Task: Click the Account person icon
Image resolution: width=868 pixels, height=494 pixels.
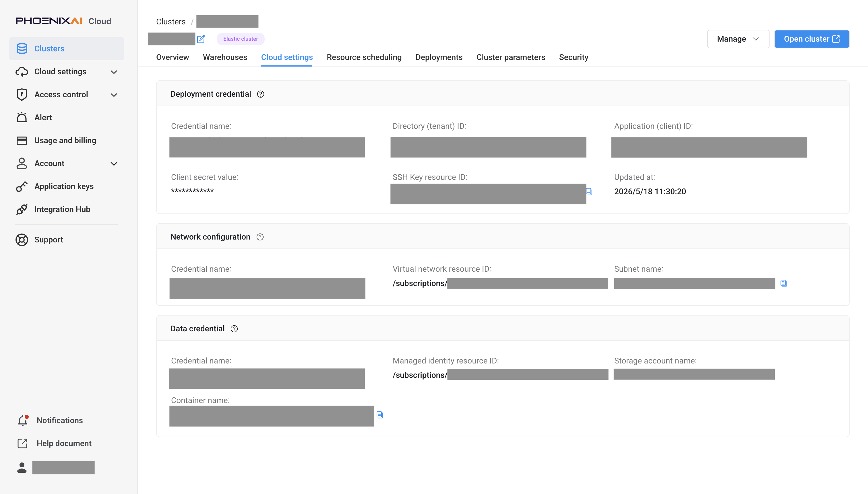Action: coord(22,163)
